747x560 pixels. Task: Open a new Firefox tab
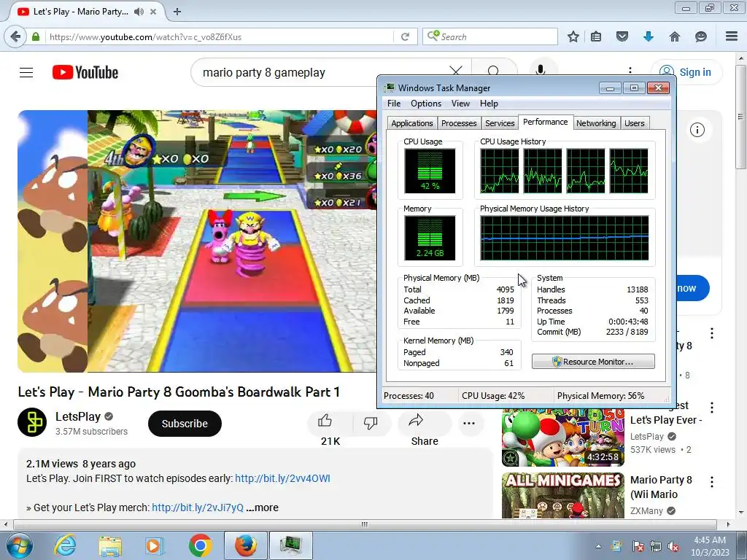coord(177,12)
